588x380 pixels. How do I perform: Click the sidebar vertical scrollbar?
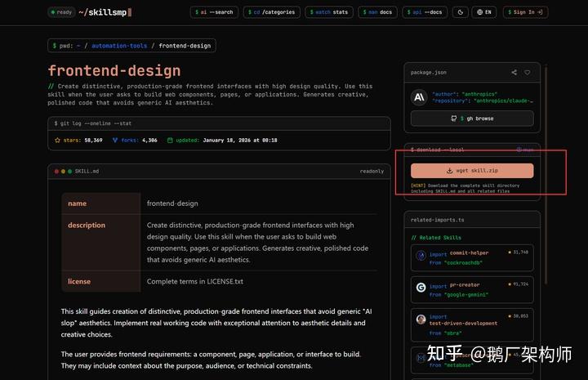tap(546, 174)
